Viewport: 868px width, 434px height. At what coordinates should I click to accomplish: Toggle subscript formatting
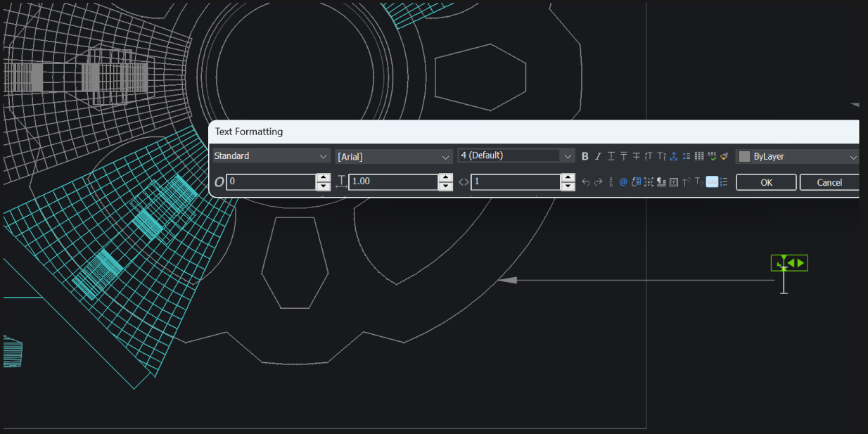click(698, 181)
